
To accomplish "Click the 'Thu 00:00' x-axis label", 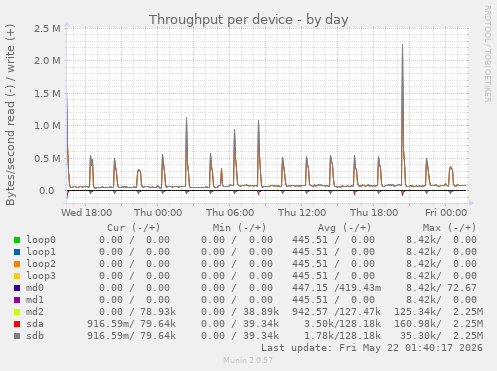I will click(x=158, y=212).
